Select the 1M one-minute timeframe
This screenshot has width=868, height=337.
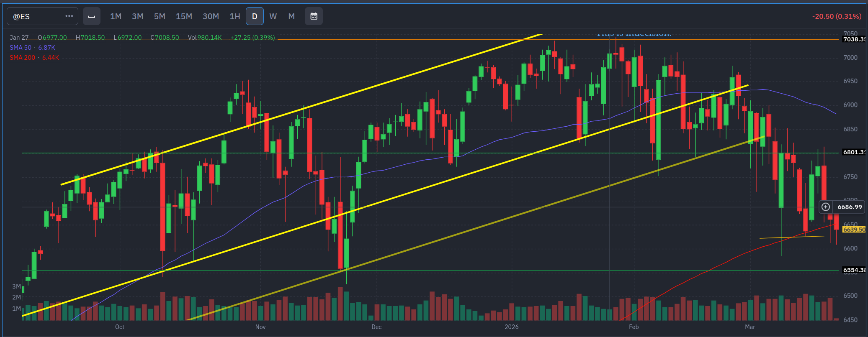coord(116,16)
